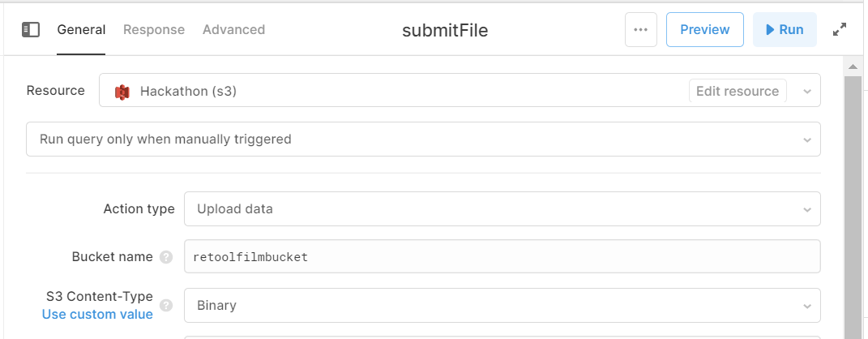Switch to the Advanced tab
The image size is (868, 339).
click(x=233, y=30)
